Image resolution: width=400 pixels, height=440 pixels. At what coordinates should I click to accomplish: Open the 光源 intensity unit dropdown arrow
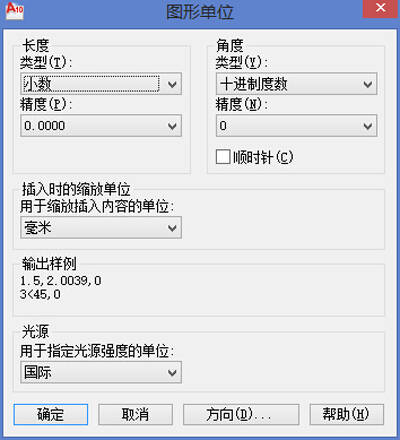pos(172,372)
